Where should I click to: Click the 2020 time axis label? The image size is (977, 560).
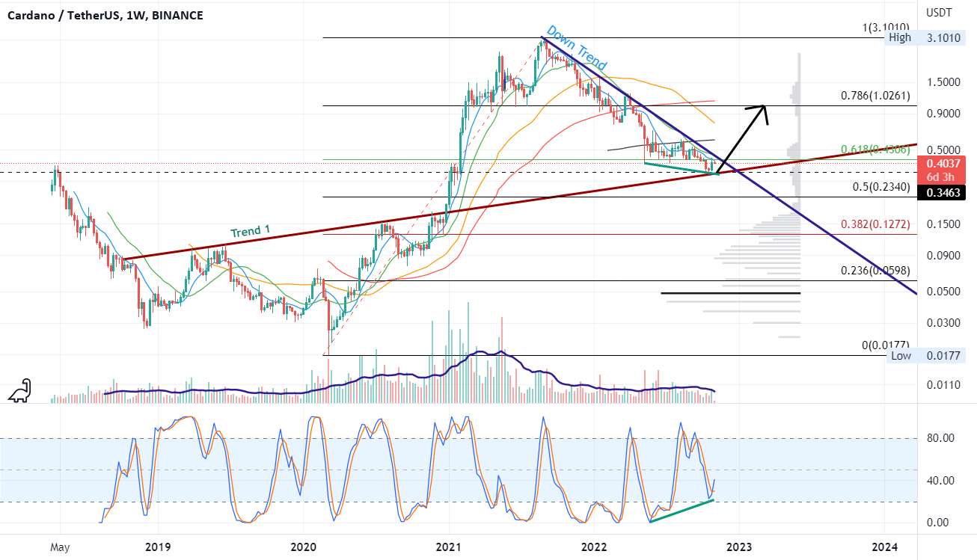click(304, 547)
